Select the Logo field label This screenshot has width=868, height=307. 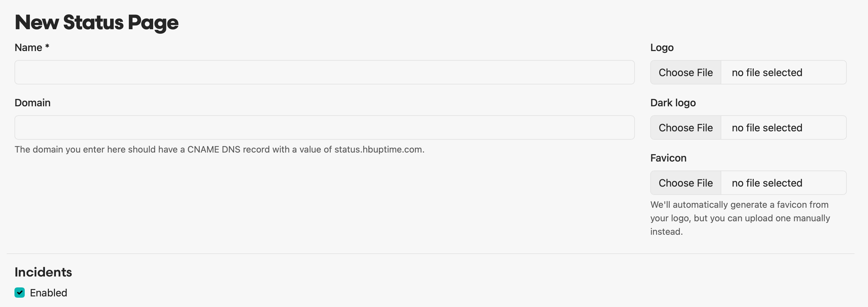coord(662,48)
